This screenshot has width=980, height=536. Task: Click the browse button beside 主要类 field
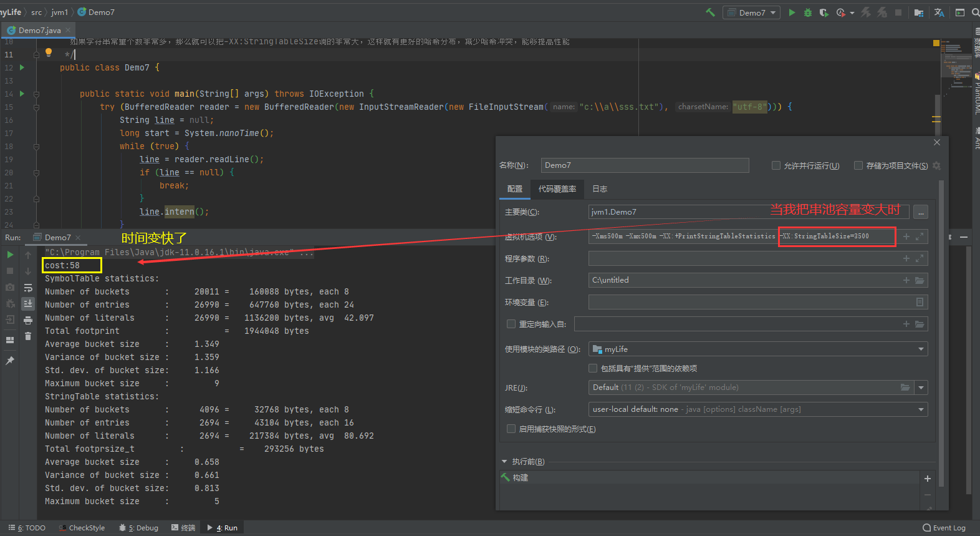point(921,212)
